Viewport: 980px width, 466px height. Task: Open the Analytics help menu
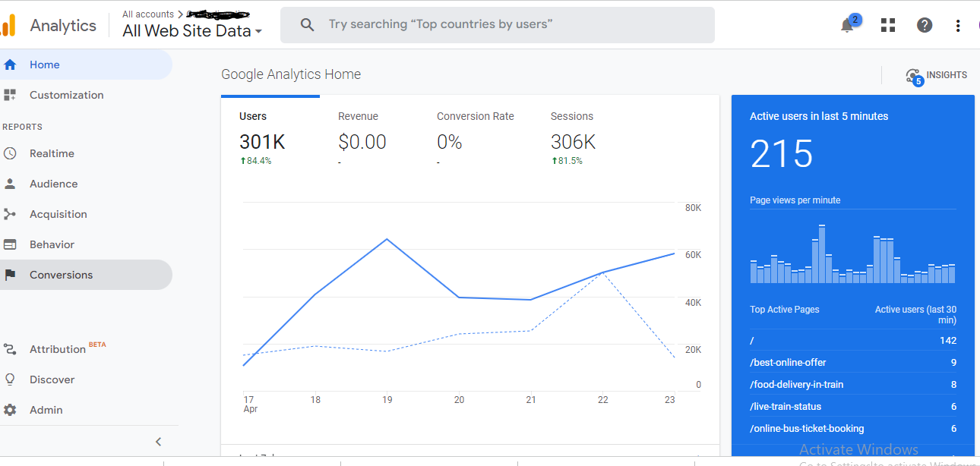pyautogui.click(x=924, y=25)
